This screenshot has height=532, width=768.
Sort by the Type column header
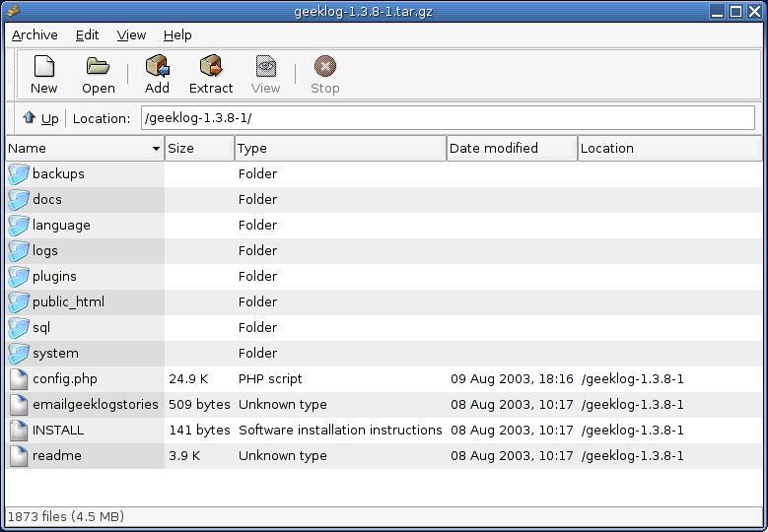pos(340,149)
